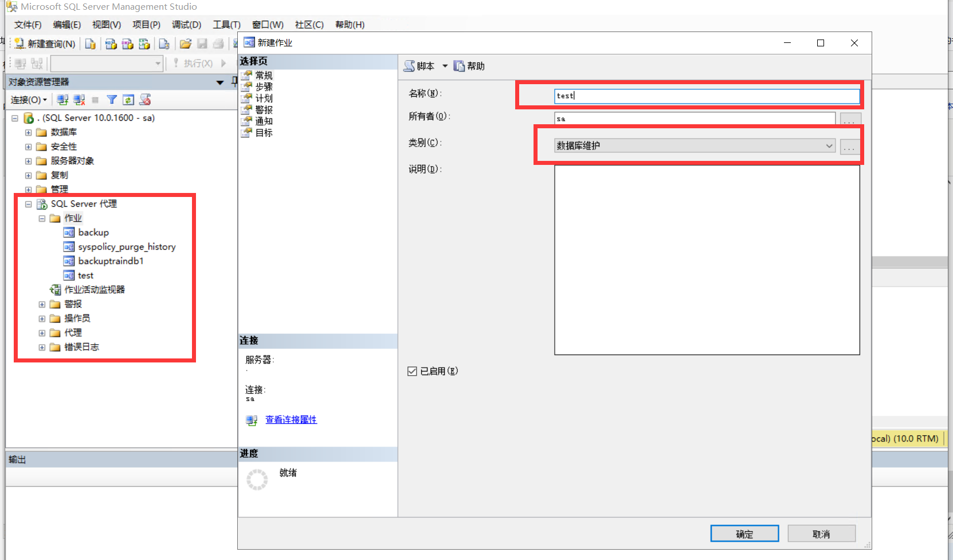Expand the 复制 folder
This screenshot has width=953, height=560.
pyautogui.click(x=28, y=175)
